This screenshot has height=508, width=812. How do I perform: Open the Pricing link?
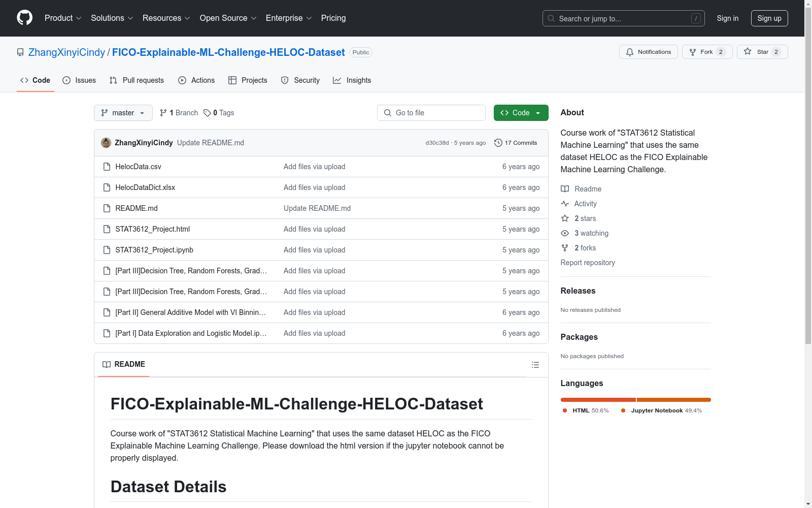333,18
